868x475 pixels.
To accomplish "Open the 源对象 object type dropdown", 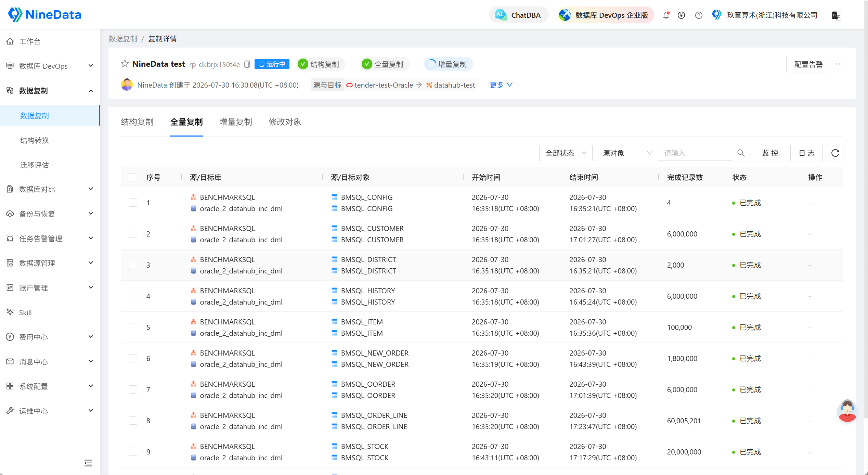I will [627, 153].
